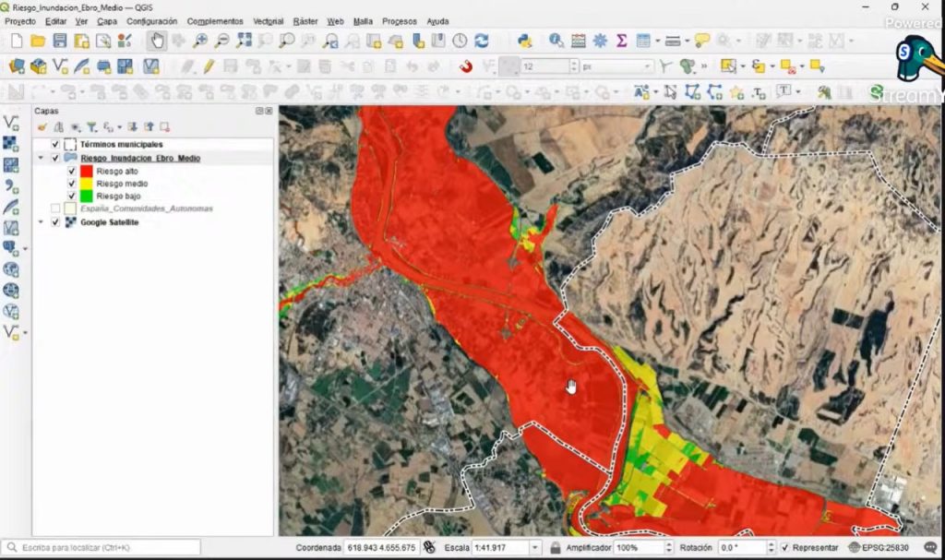Open the label tool dropdown arrow
Image resolution: width=945 pixels, height=560 pixels.
click(656, 92)
